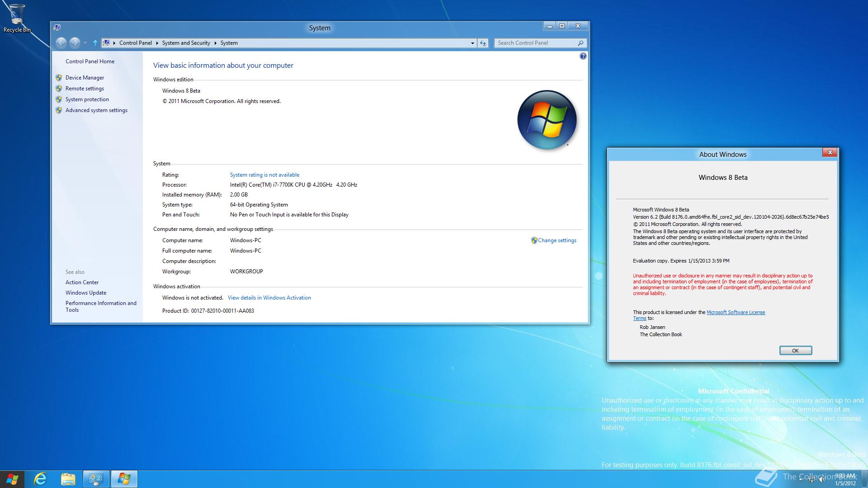This screenshot has height=488, width=868.
Task: Click 'Windows is not activated.' text
Action: (193, 298)
